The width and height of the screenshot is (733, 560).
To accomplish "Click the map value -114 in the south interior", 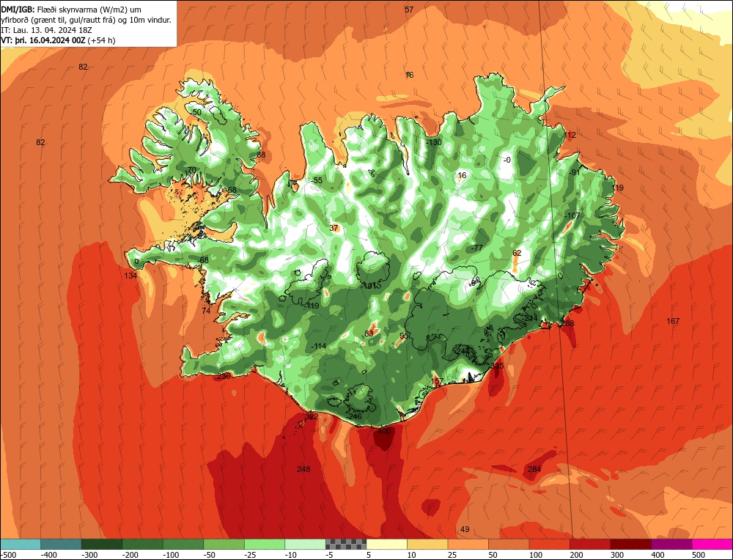I will 318,347.
